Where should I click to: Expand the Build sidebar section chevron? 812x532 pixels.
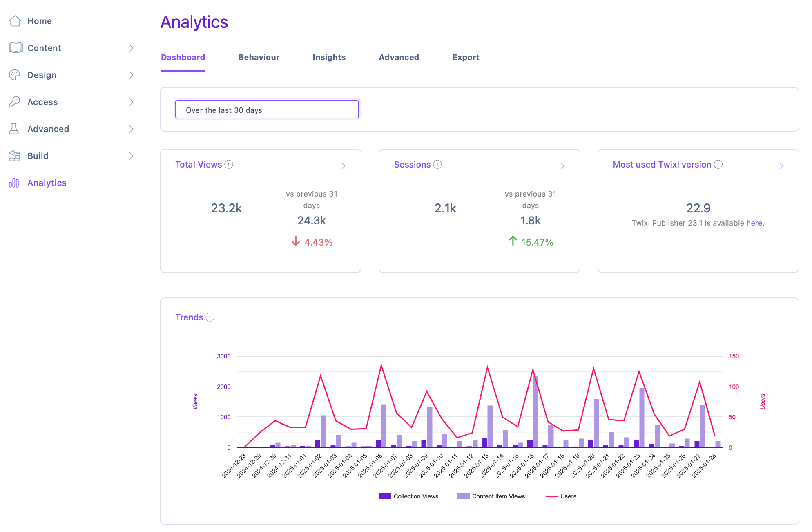point(132,156)
